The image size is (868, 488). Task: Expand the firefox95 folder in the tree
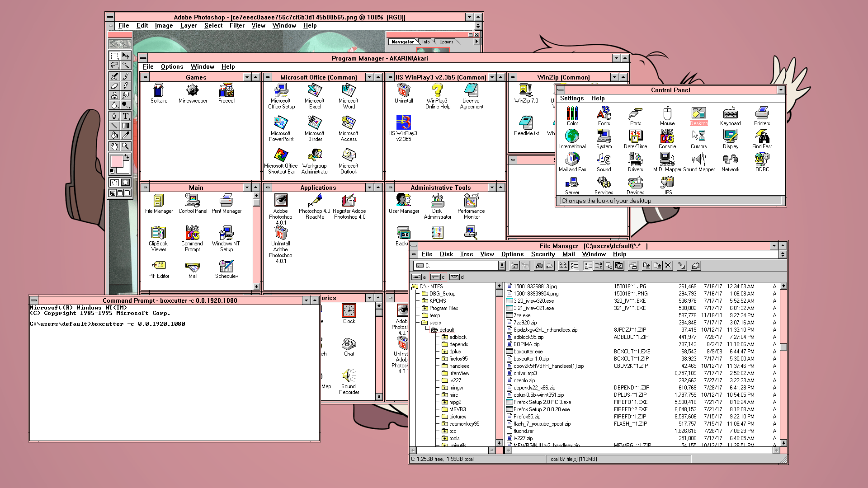[x=444, y=359]
